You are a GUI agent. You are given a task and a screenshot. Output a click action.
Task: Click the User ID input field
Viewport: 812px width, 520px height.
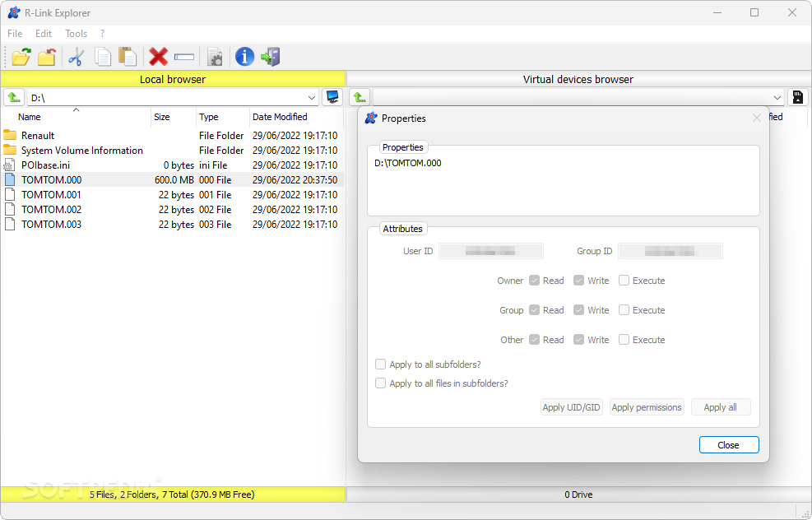click(490, 251)
